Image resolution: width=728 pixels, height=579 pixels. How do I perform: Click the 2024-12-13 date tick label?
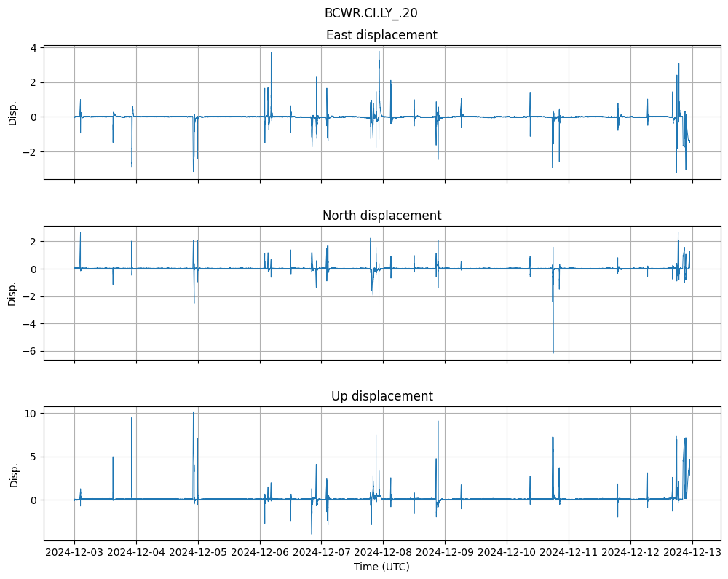tap(692, 553)
